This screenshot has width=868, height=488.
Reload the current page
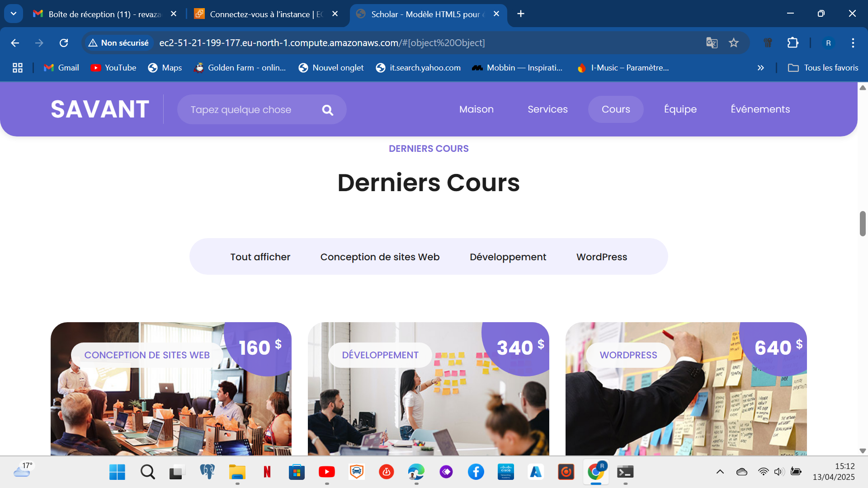(64, 43)
